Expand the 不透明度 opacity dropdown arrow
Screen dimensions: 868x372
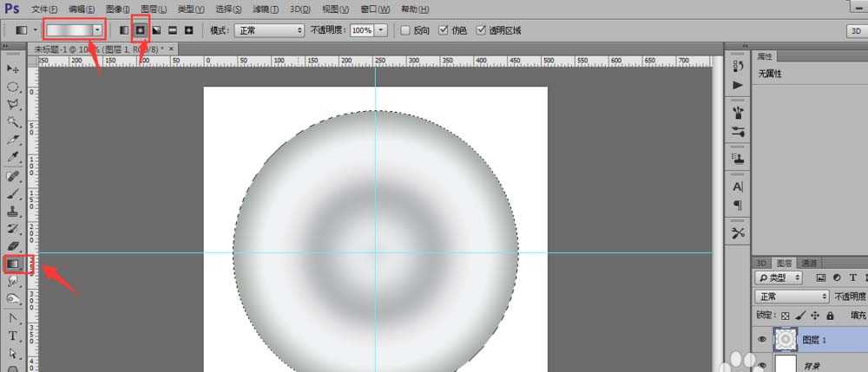click(382, 30)
